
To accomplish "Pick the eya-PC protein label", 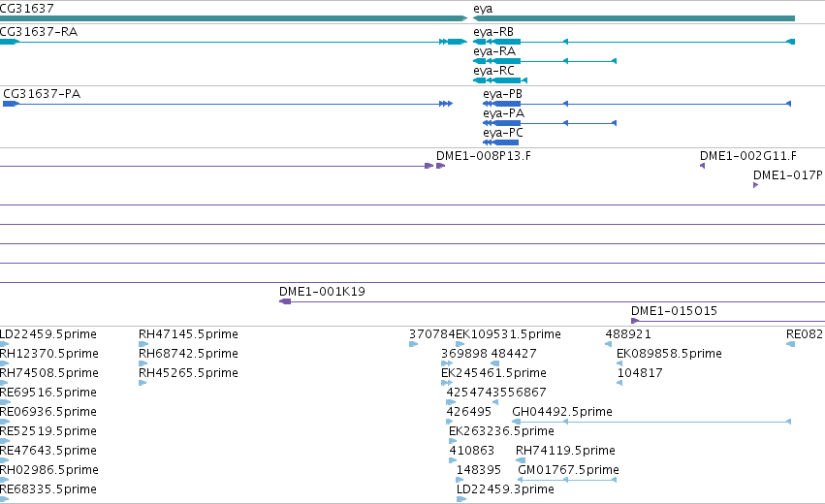I will pos(503,133).
